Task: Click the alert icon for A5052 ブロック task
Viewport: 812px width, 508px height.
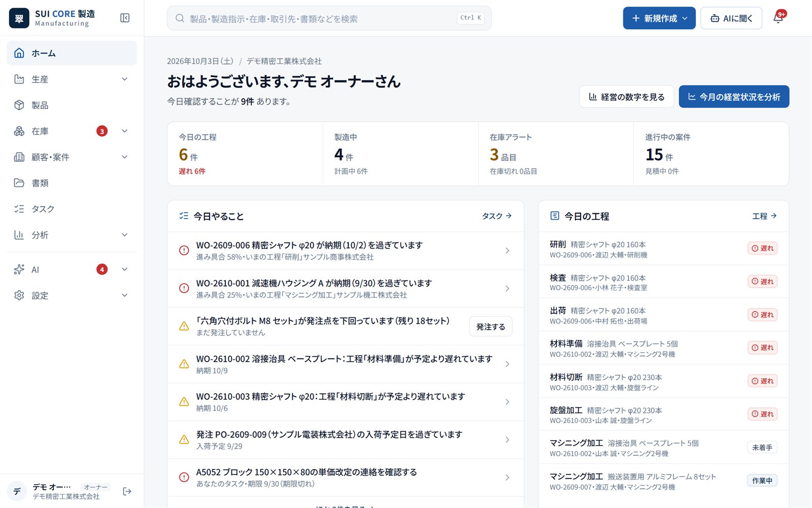Action: [x=184, y=478]
